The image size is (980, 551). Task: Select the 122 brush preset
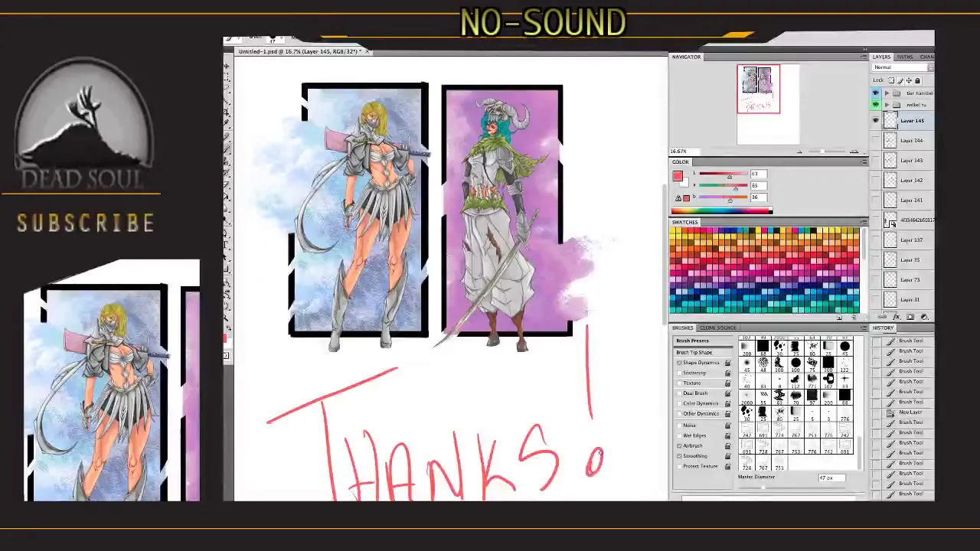pos(845,364)
